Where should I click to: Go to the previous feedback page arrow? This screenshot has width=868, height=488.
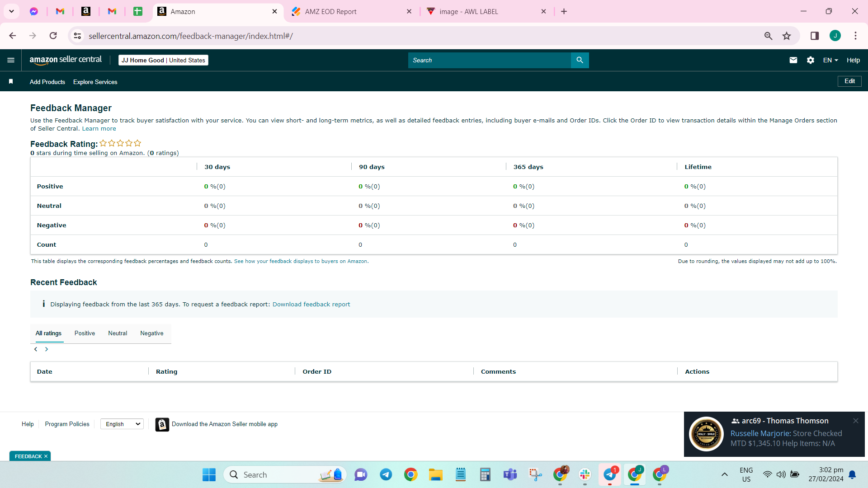(36, 349)
